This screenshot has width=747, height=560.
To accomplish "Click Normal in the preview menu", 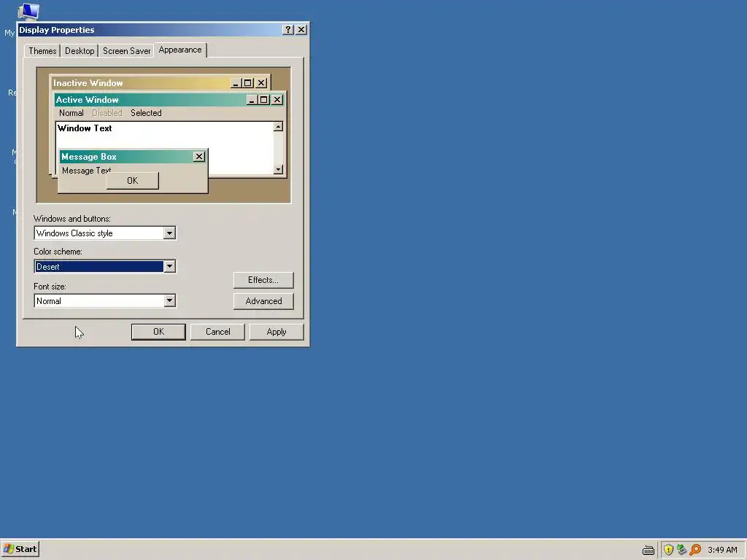I will coord(71,113).
